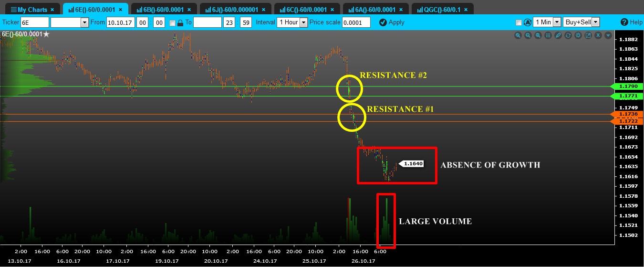Switch to the 6B()-60/0.0001 tab
Viewport: 644px width, 267px height.
coord(164,10)
